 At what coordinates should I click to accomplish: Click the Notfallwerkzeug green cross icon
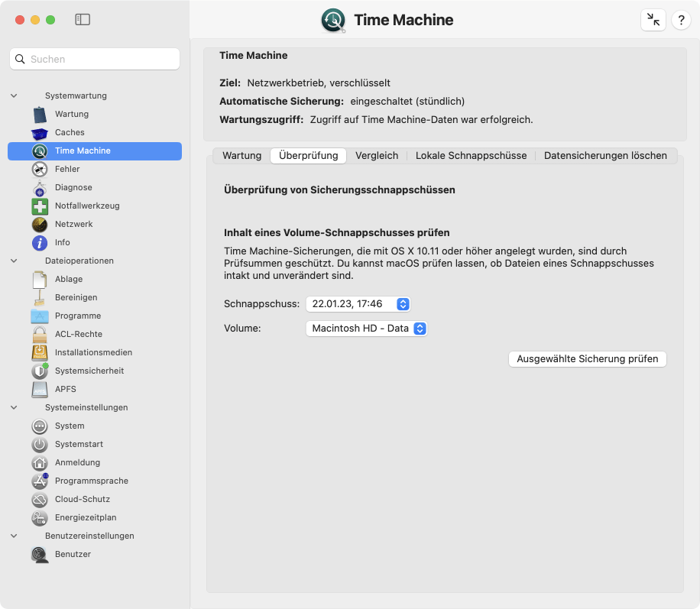(x=40, y=206)
